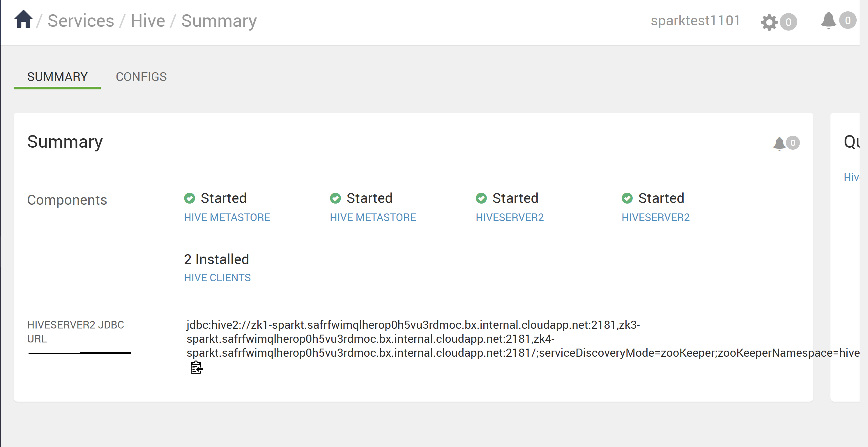The image size is (868, 447).
Task: Click the Summary card alerts bell icon
Action: pyautogui.click(x=779, y=143)
